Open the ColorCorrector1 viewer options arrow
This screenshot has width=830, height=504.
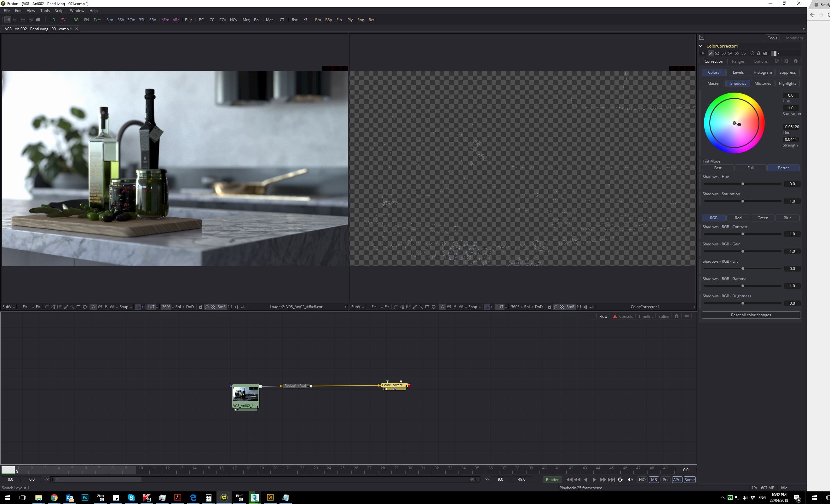[694, 307]
